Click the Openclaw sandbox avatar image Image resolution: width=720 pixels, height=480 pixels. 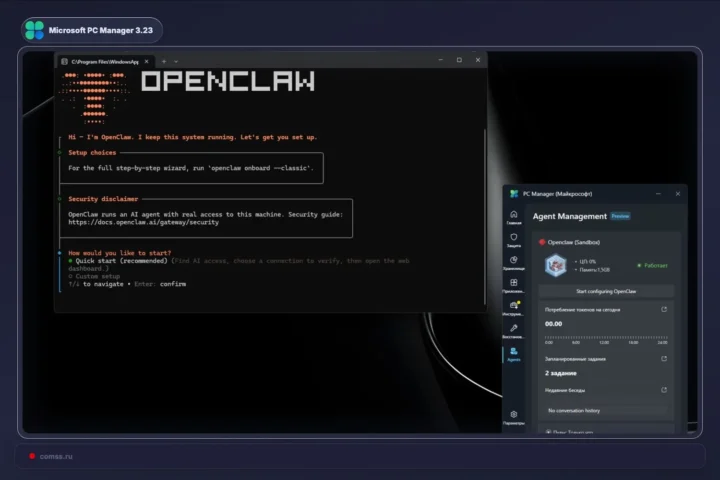coord(556,265)
